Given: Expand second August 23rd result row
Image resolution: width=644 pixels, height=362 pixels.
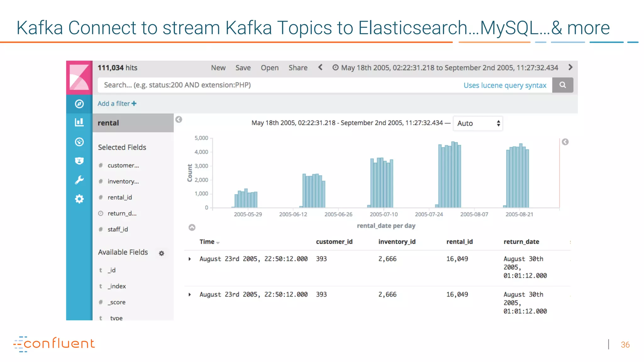Looking at the screenshot, I should [190, 294].
